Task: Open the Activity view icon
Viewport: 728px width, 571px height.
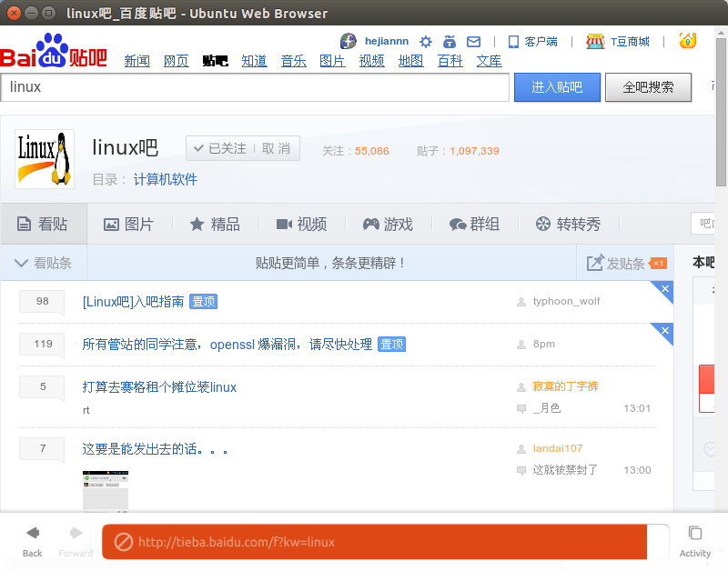Action: tap(694, 533)
